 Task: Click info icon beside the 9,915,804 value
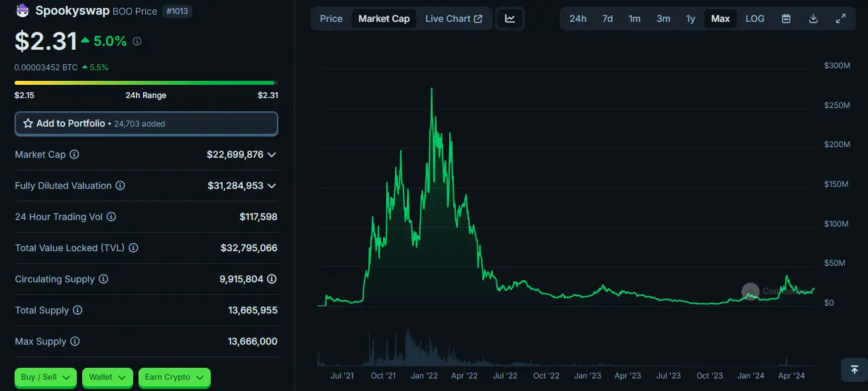[272, 279]
